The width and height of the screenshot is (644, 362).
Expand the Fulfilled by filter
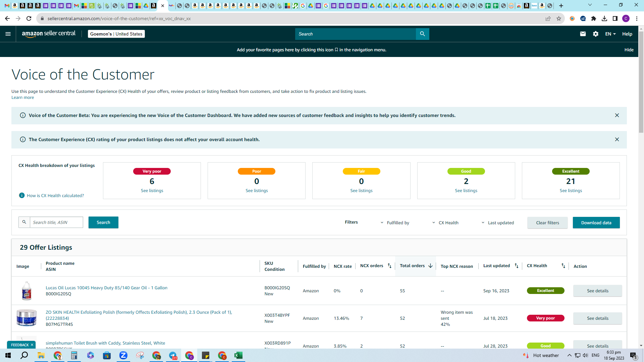point(395,223)
